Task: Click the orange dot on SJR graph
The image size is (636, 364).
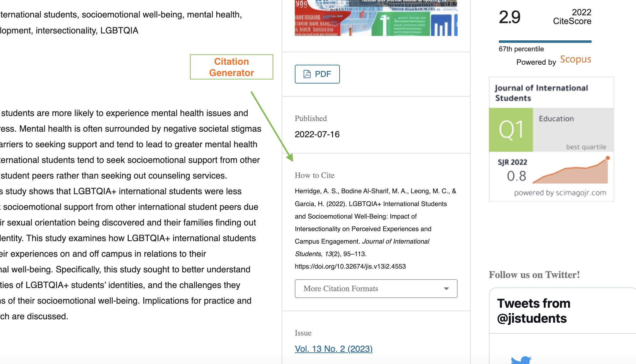Action: (x=608, y=158)
